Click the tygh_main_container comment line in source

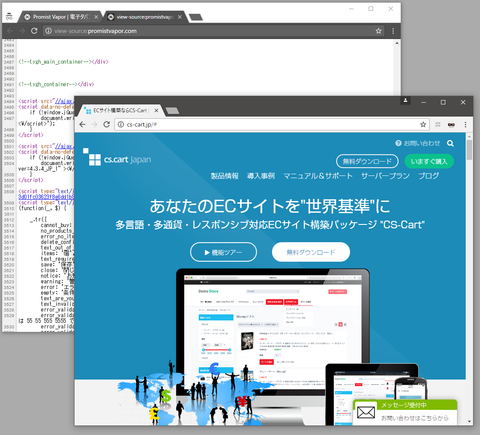(x=63, y=62)
